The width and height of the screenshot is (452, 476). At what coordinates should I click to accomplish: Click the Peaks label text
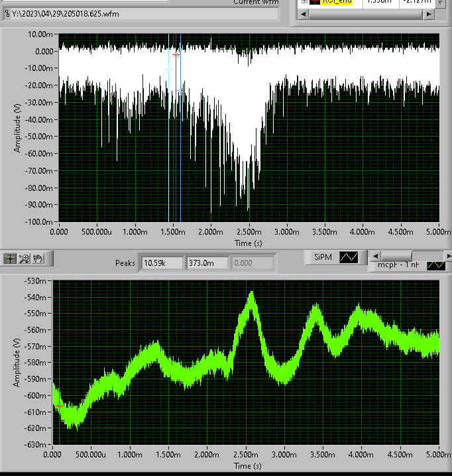[125, 263]
